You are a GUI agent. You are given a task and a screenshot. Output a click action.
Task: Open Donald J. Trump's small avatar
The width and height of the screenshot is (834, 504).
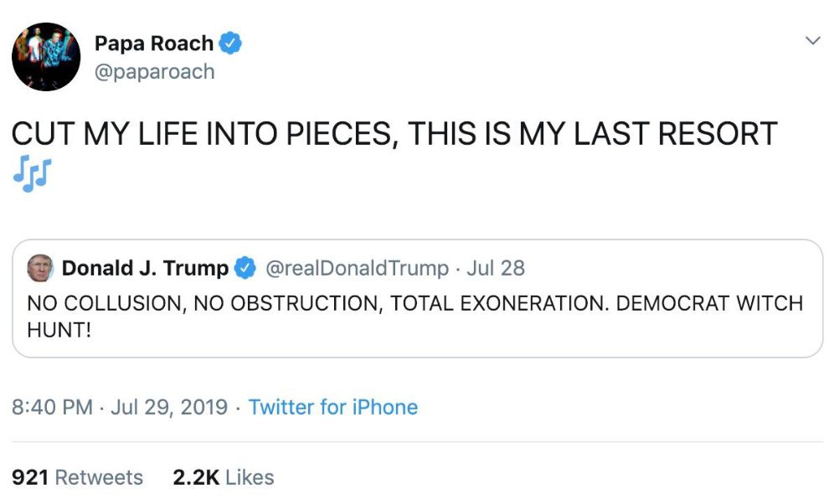point(40,268)
